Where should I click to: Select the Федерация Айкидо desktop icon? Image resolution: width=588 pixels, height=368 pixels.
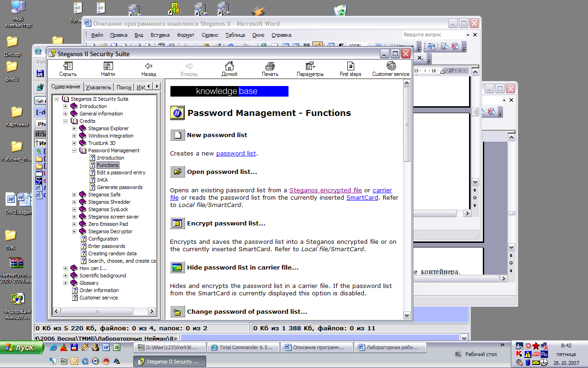[17, 306]
